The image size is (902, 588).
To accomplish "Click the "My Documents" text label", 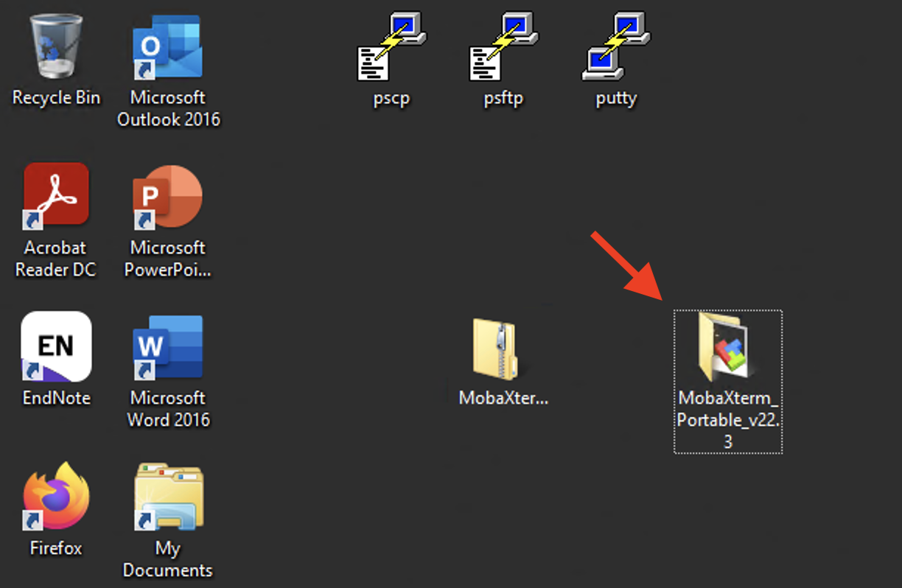I will (x=168, y=559).
